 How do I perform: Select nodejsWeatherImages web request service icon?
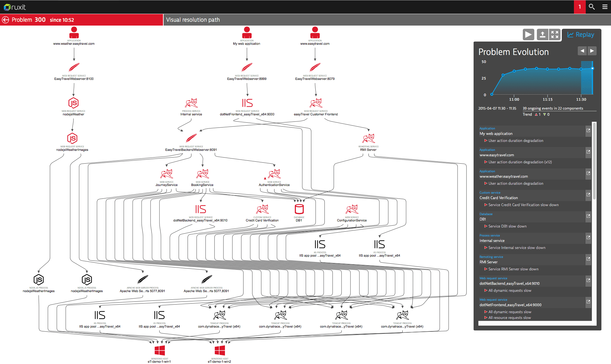[72, 138]
